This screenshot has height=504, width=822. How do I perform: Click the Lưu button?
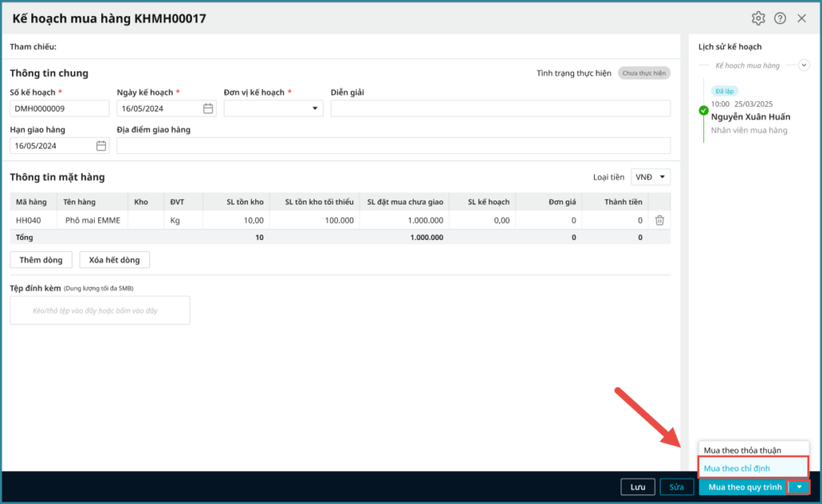click(x=637, y=487)
